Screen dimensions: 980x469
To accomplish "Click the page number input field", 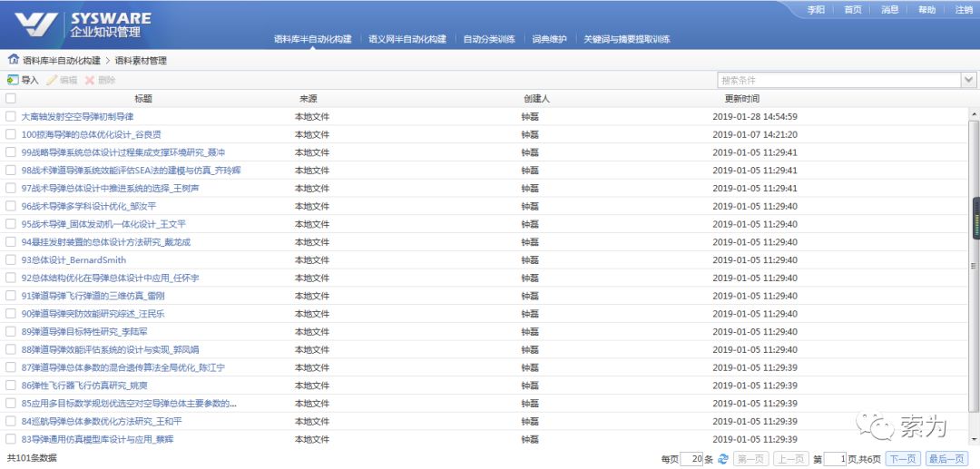I will (835, 459).
